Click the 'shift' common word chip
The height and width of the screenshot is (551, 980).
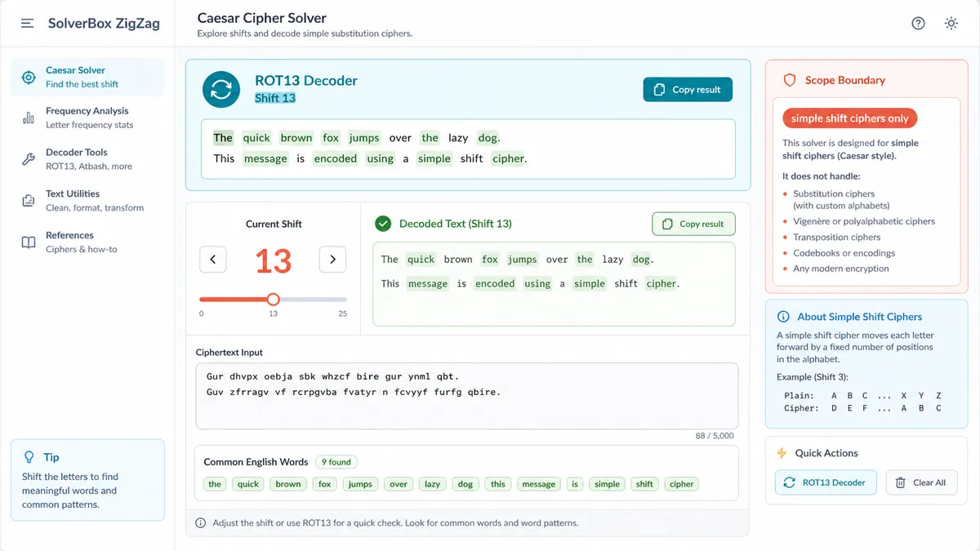pyautogui.click(x=645, y=484)
